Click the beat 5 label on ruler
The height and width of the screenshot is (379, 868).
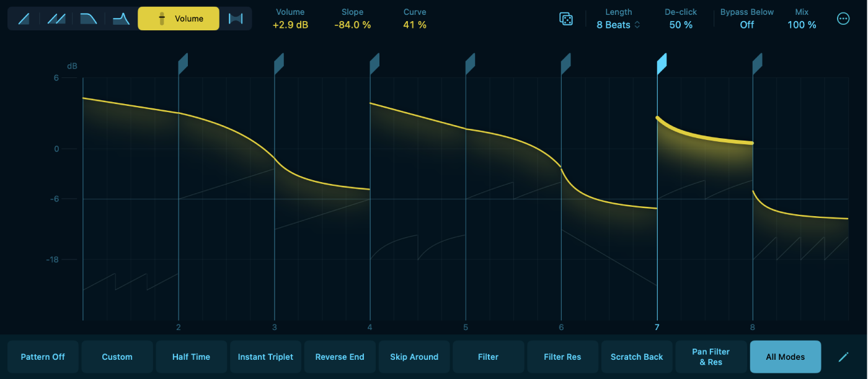pyautogui.click(x=466, y=327)
